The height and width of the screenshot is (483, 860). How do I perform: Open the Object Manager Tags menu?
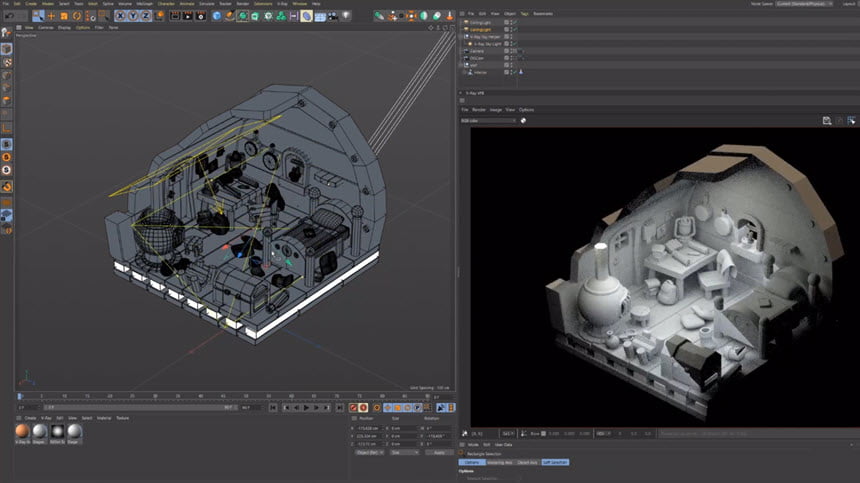524,14
